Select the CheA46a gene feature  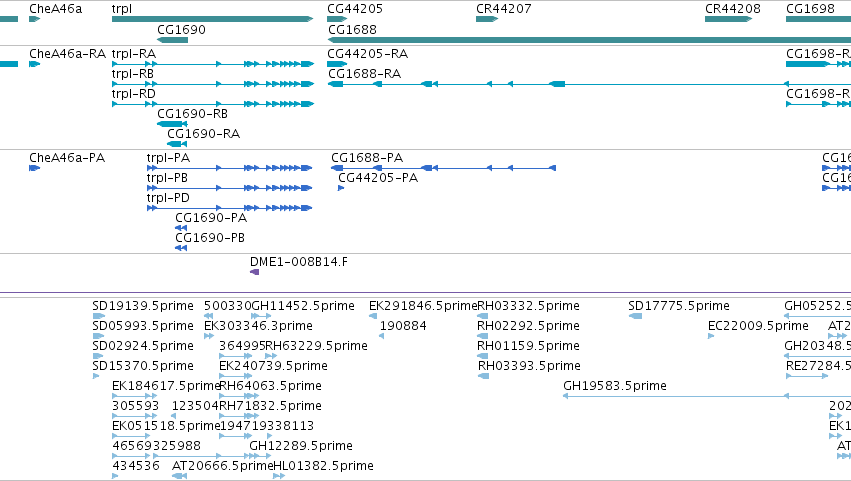(x=34, y=19)
